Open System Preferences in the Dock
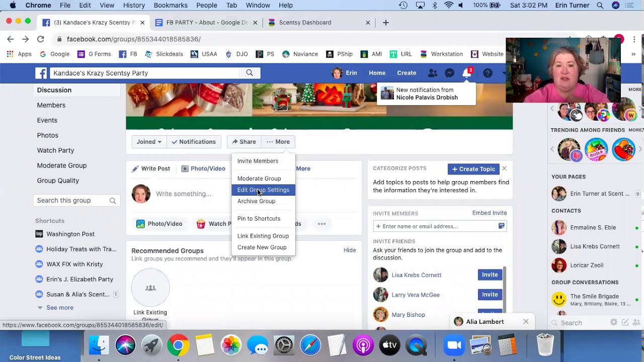 pyautogui.click(x=284, y=345)
